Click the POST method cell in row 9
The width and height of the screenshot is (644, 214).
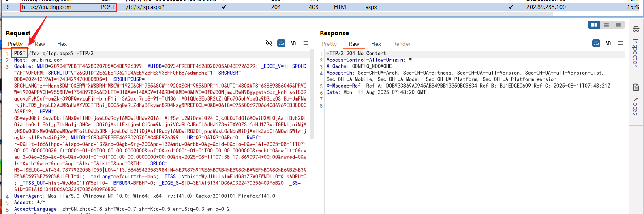[108, 7]
